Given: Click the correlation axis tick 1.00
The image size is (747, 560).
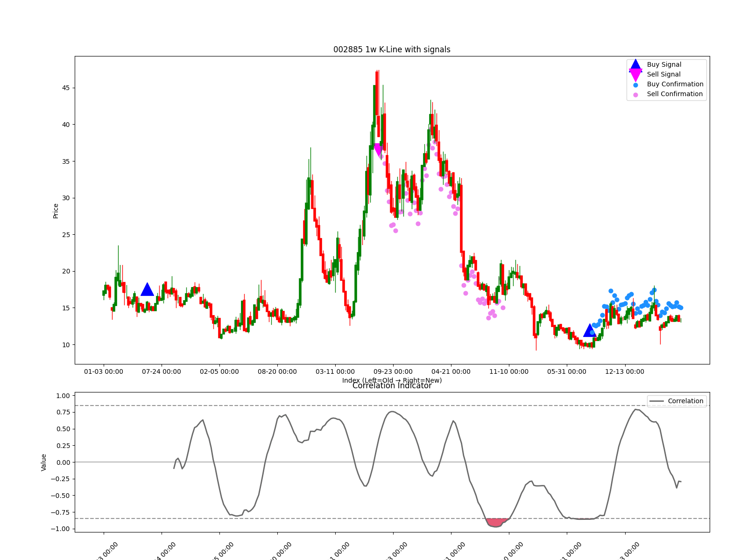Looking at the screenshot, I should [x=63, y=396].
